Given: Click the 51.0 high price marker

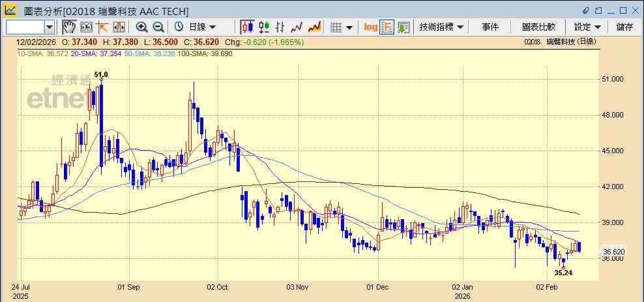Looking at the screenshot, I should [x=101, y=75].
